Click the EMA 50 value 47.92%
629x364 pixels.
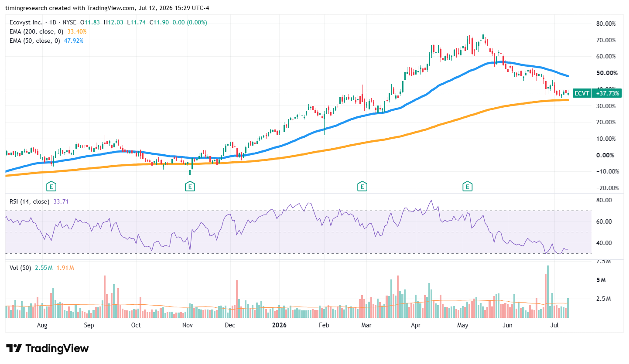pos(73,41)
